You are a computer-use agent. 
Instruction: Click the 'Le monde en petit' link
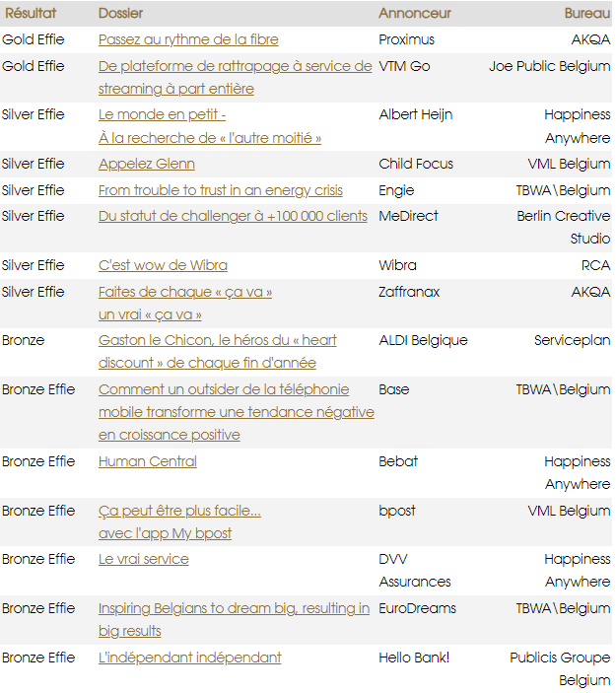coord(162,114)
